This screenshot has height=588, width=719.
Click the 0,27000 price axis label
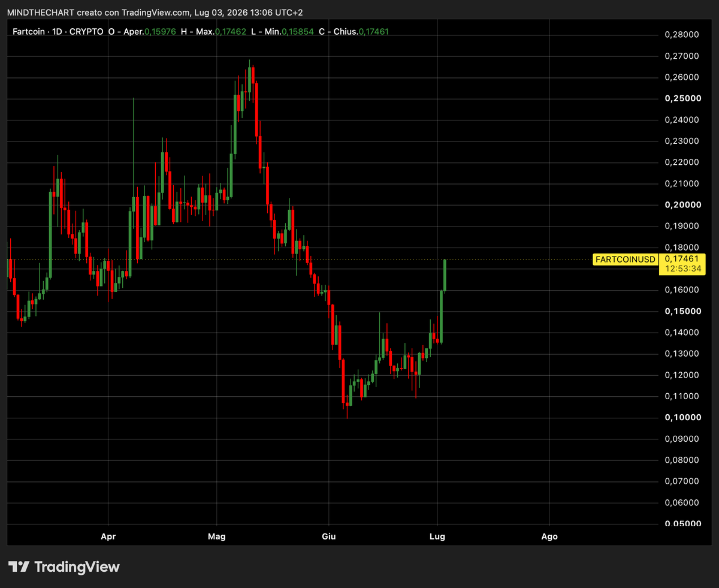point(682,56)
